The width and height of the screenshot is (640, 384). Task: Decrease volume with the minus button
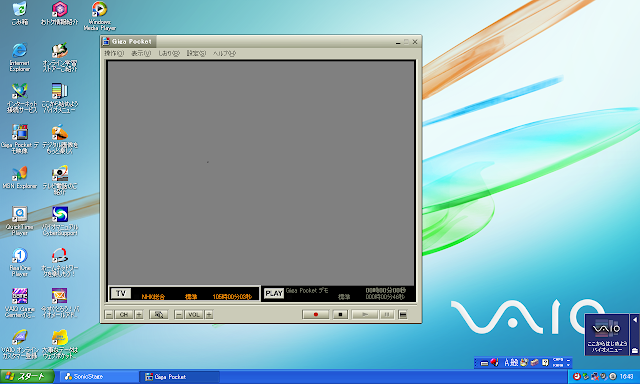coord(178,315)
